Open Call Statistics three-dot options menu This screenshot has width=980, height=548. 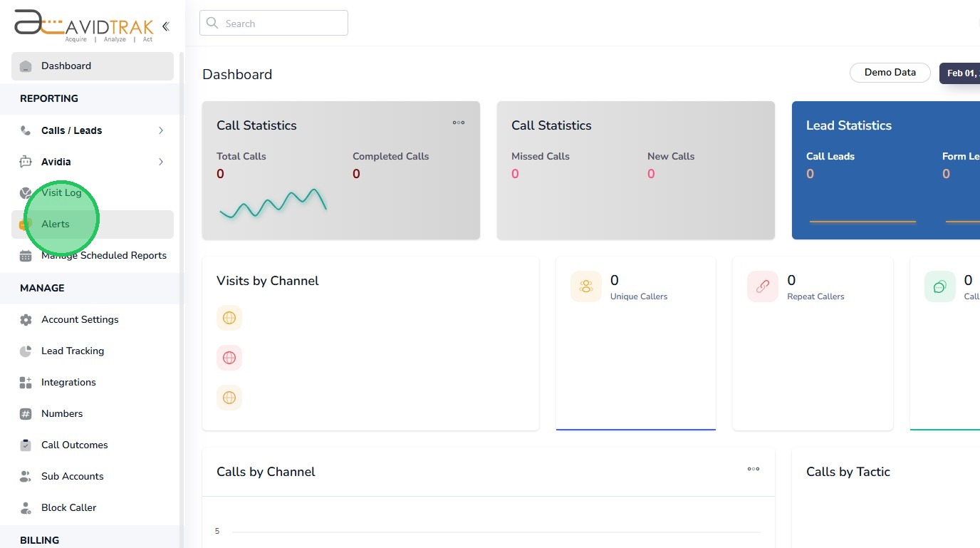coord(459,123)
